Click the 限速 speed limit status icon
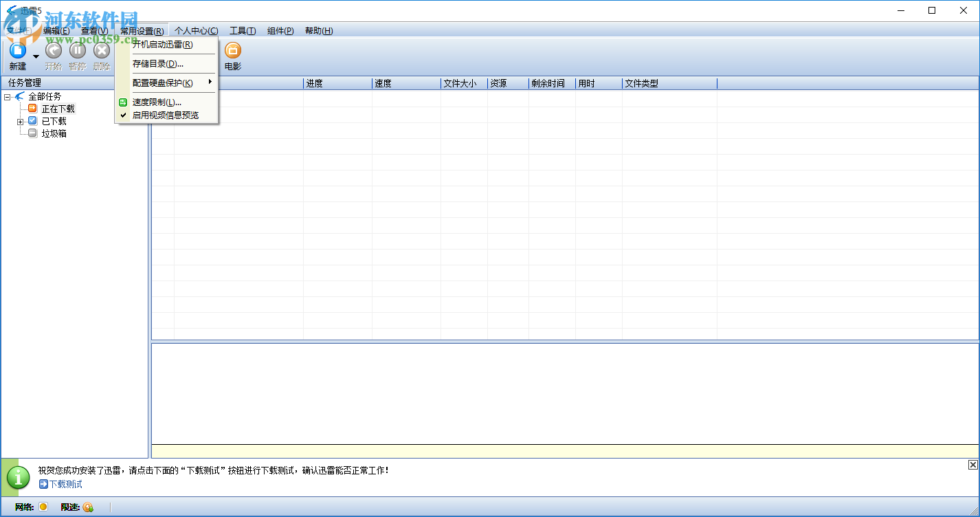980x517 pixels. tap(88, 507)
